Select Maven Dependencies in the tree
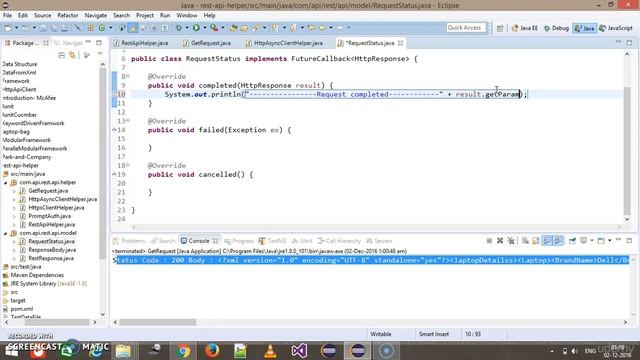 37,275
